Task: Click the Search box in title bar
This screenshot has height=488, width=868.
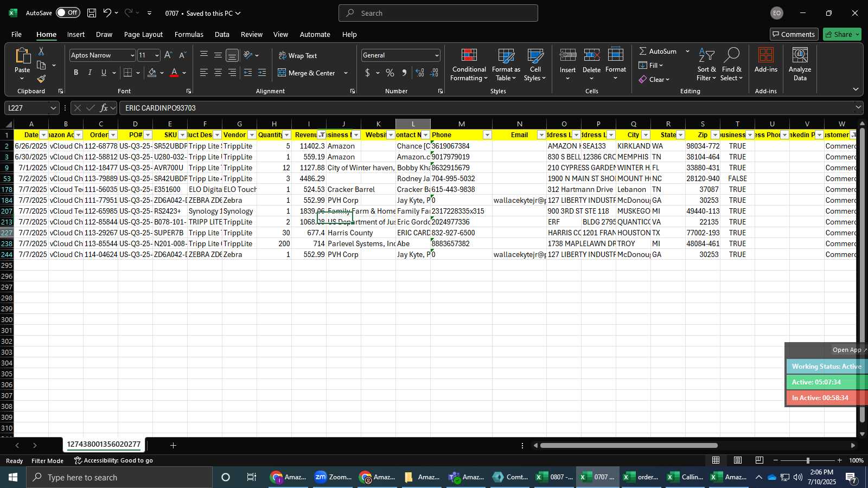Action: [x=438, y=13]
